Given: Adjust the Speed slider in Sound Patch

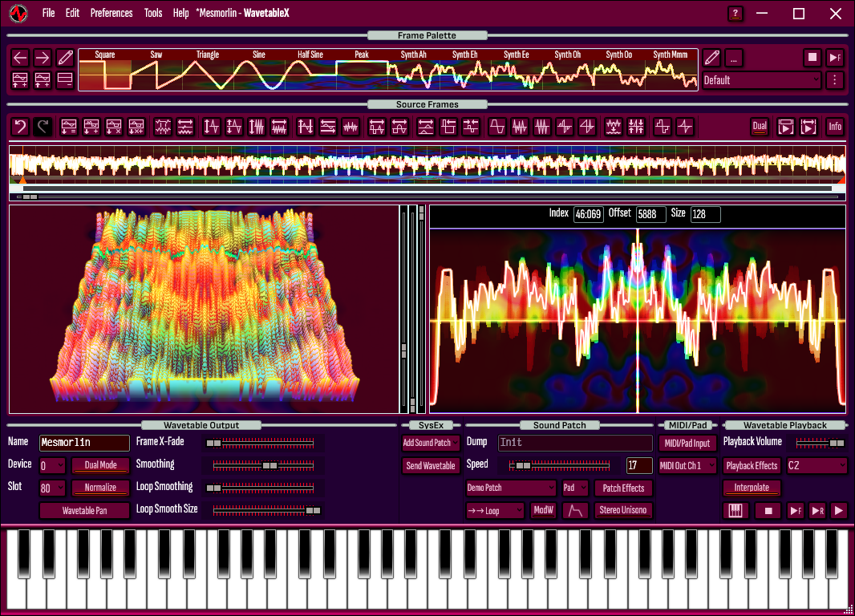Looking at the screenshot, I should (x=560, y=465).
